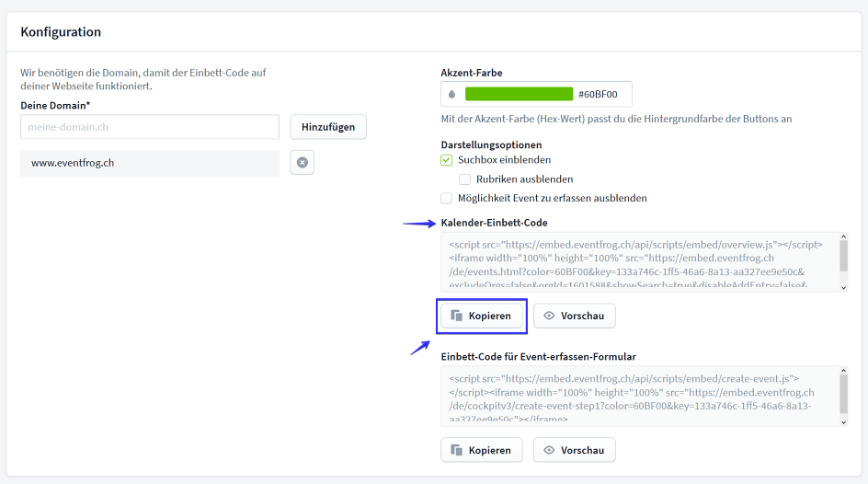Copy the Event-erfassen-Formular code with Kopieren
Image resolution: width=868 pixels, height=484 pixels.
482,450
